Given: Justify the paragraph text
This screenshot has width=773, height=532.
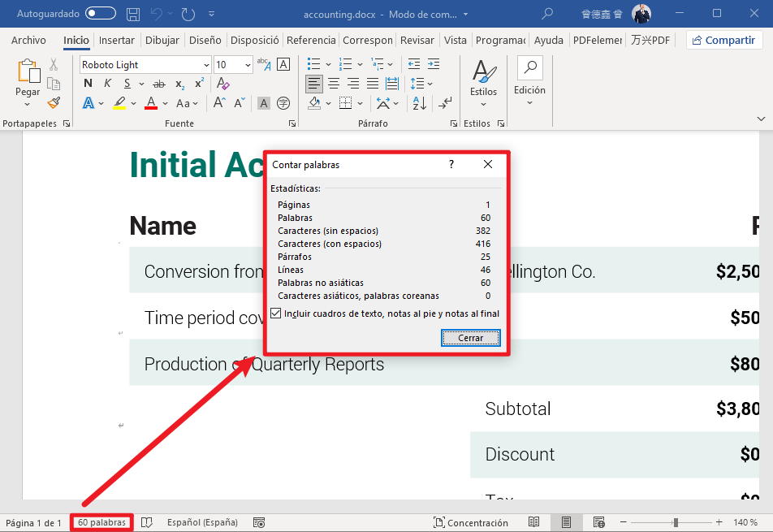Looking at the screenshot, I should (373, 84).
